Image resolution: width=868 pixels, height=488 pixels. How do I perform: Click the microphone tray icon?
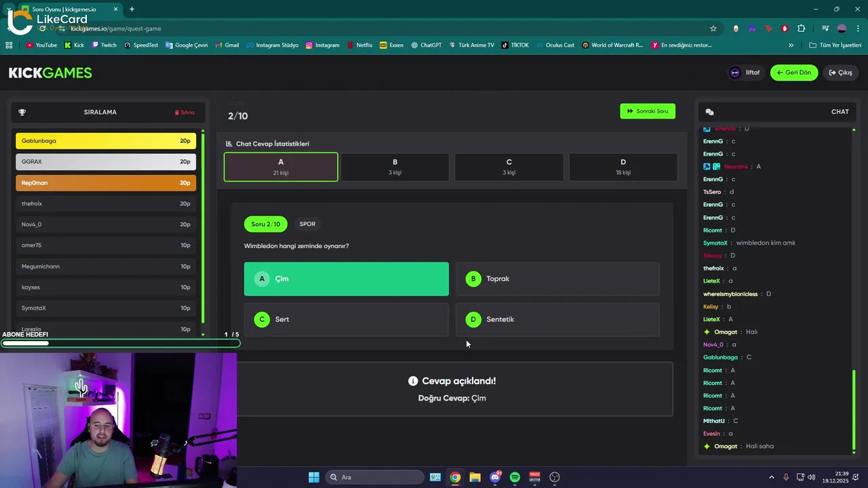point(786,477)
